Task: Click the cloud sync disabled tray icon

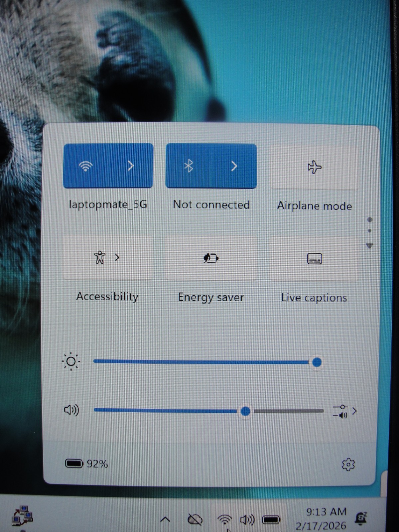Action: point(195,519)
